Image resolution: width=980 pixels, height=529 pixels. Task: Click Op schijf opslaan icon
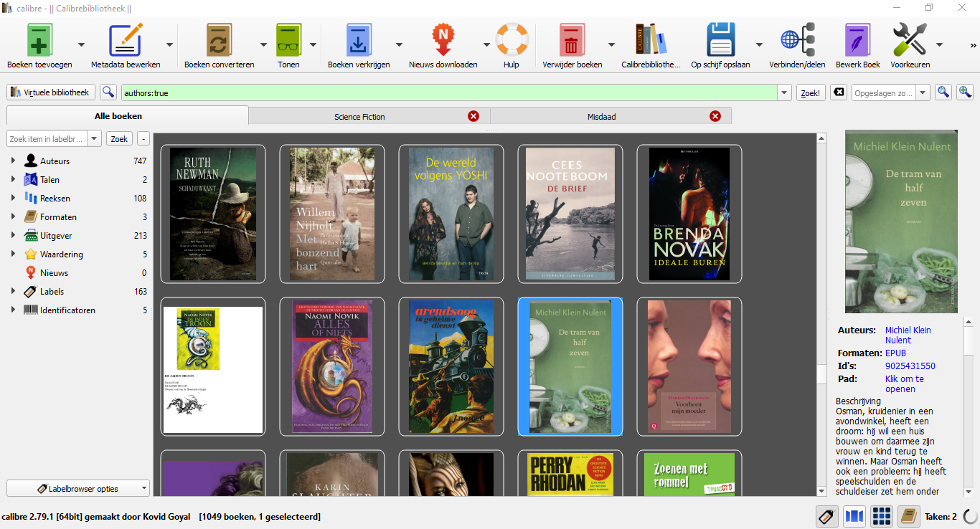pos(720,40)
